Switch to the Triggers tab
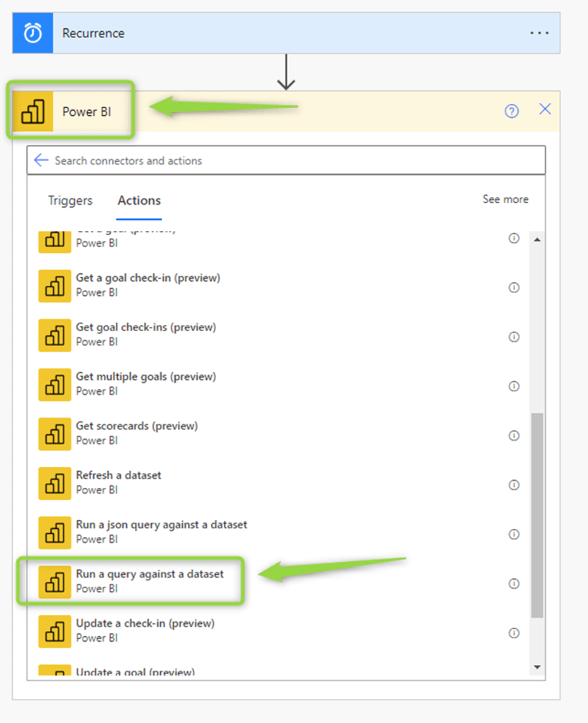588x723 pixels. (x=70, y=201)
